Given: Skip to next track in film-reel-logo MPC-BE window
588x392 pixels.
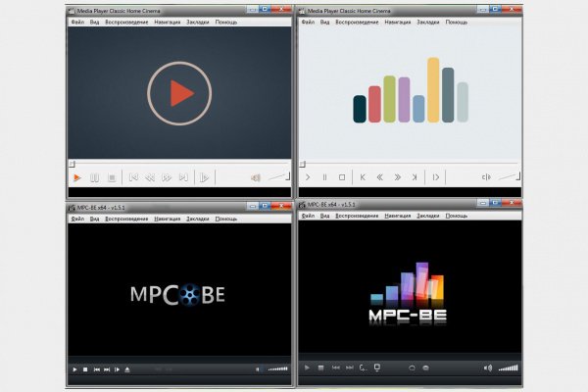Looking at the screenshot, I should tap(107, 369).
